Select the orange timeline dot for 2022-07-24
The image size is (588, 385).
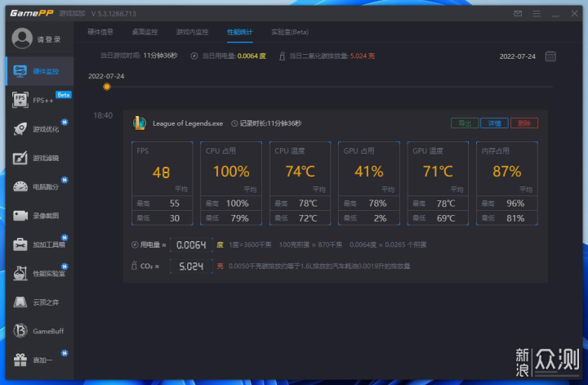pyautogui.click(x=107, y=87)
